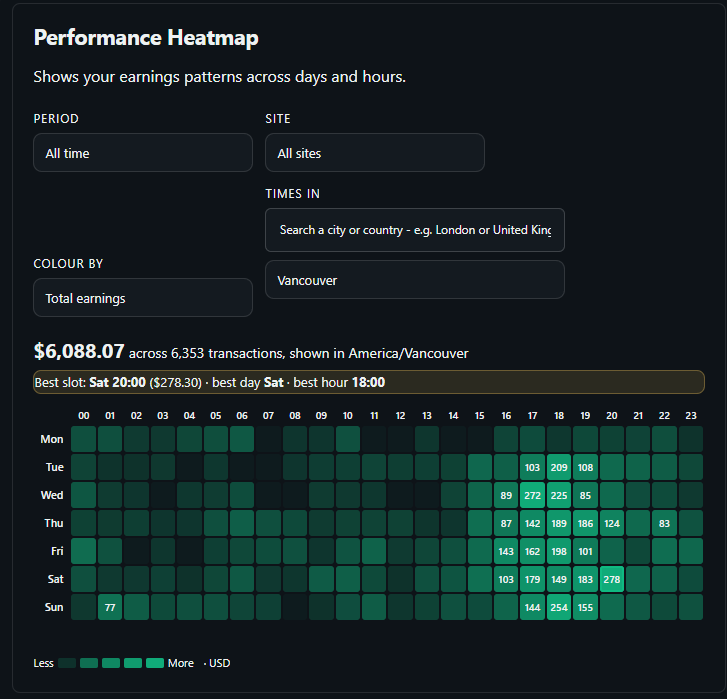The width and height of the screenshot is (727, 699).
Task: Select the Wed 17:00 cell labeled 272
Action: click(532, 495)
